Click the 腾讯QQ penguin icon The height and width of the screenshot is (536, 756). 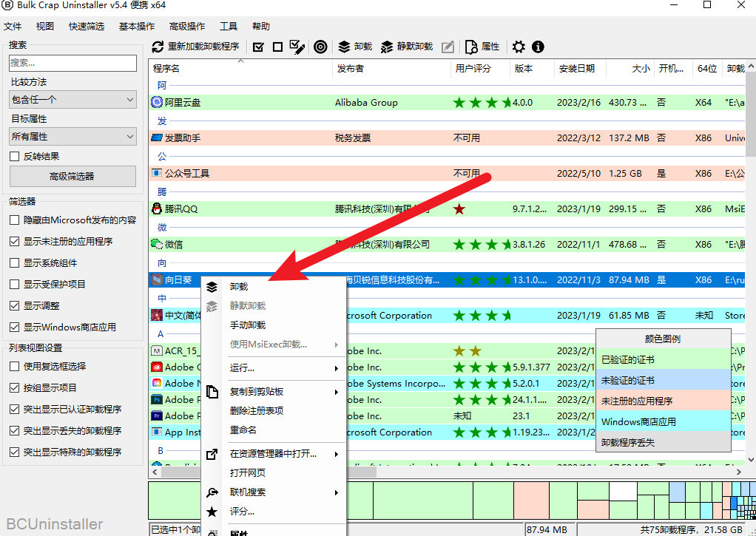[157, 208]
